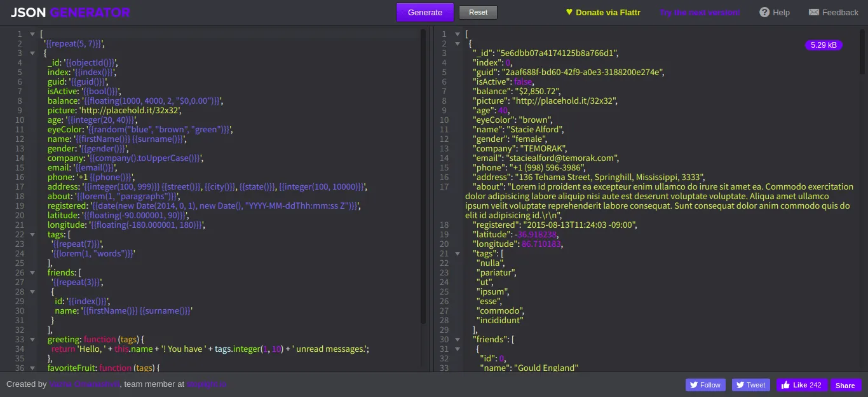Click the Facebook Share button

pyautogui.click(x=845, y=385)
